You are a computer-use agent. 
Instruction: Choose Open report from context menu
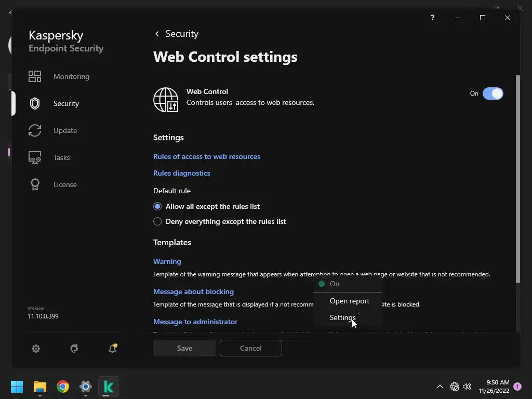click(x=350, y=301)
